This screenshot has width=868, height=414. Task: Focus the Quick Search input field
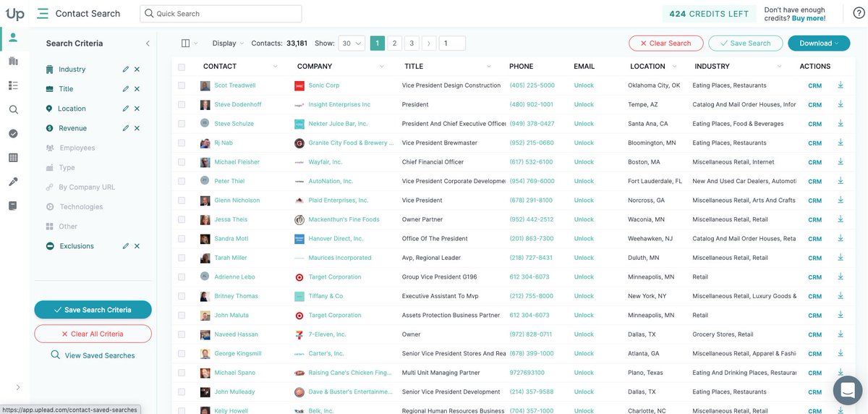(x=221, y=14)
